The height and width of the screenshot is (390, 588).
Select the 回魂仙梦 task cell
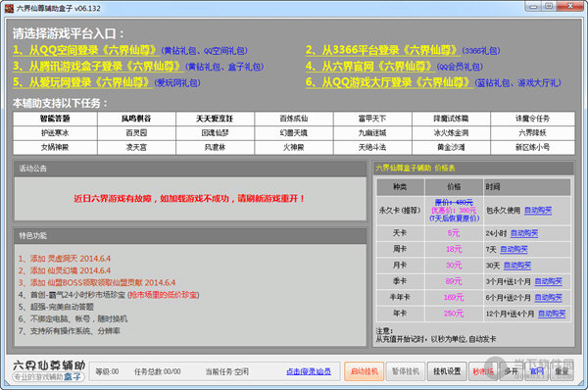coord(215,132)
